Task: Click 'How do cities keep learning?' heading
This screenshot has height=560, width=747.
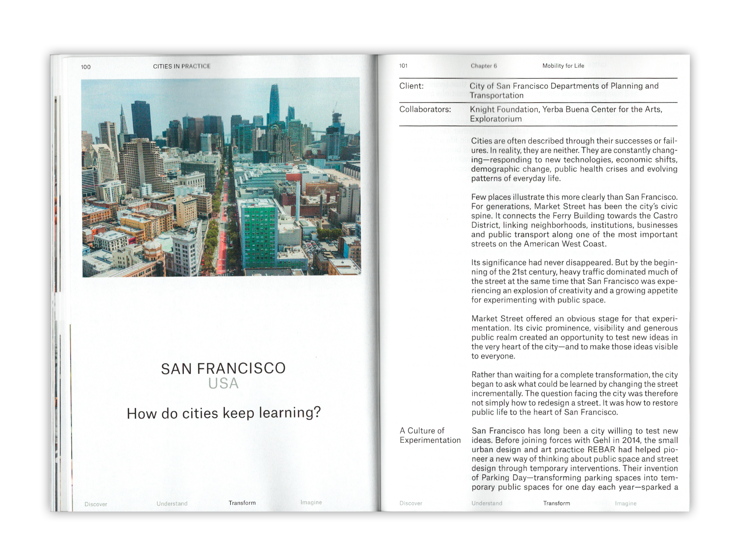Action: 224,413
